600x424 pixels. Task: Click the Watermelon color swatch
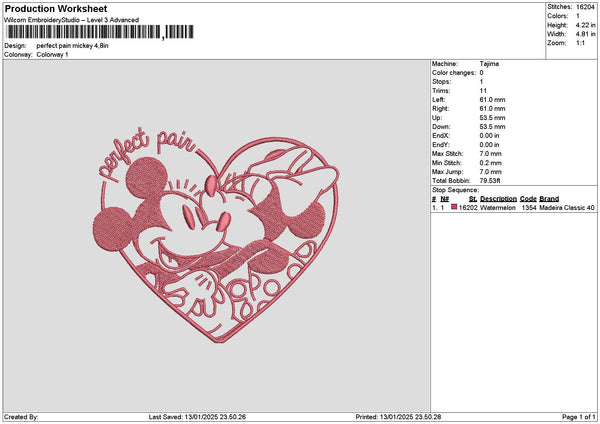pyautogui.click(x=454, y=207)
